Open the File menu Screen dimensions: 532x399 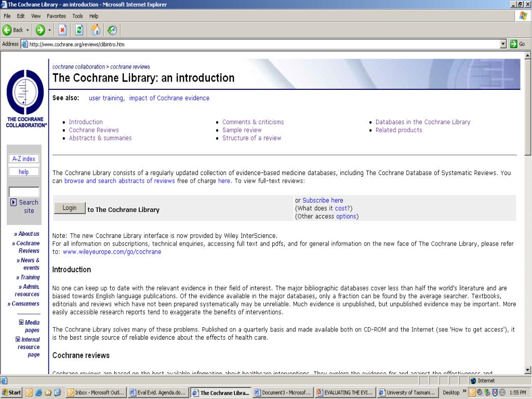[7, 16]
